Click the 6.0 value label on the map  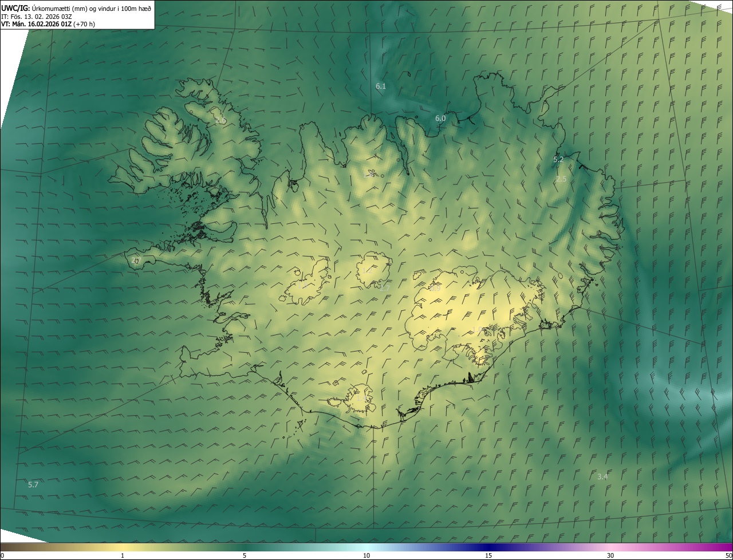pyautogui.click(x=440, y=119)
